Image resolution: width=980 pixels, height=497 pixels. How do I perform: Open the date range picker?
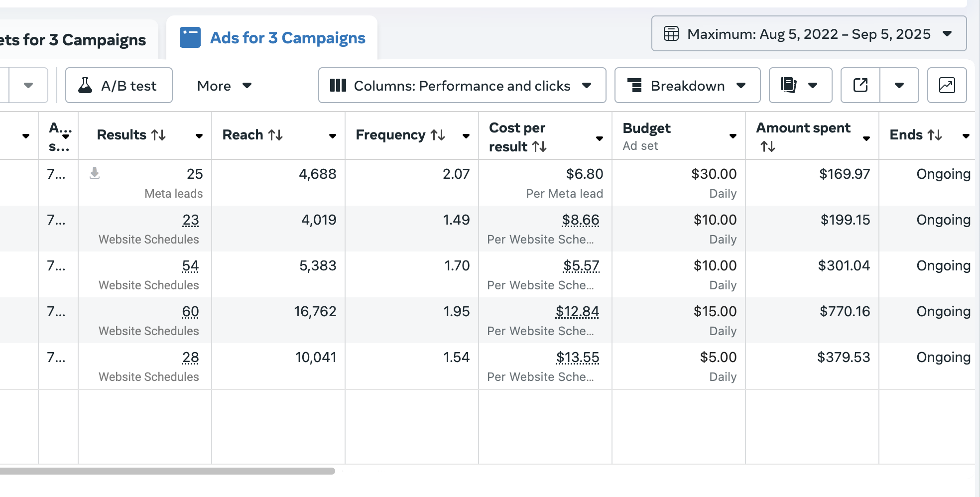(x=808, y=34)
